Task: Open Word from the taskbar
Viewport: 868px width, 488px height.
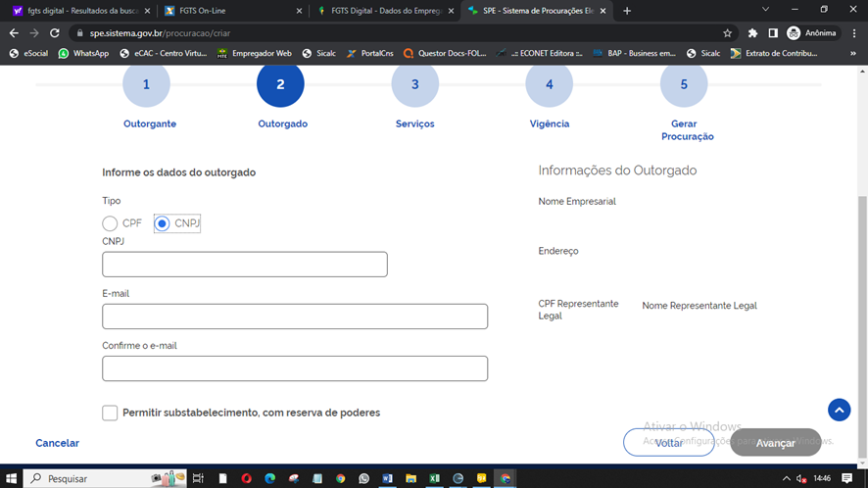Action: [387, 478]
